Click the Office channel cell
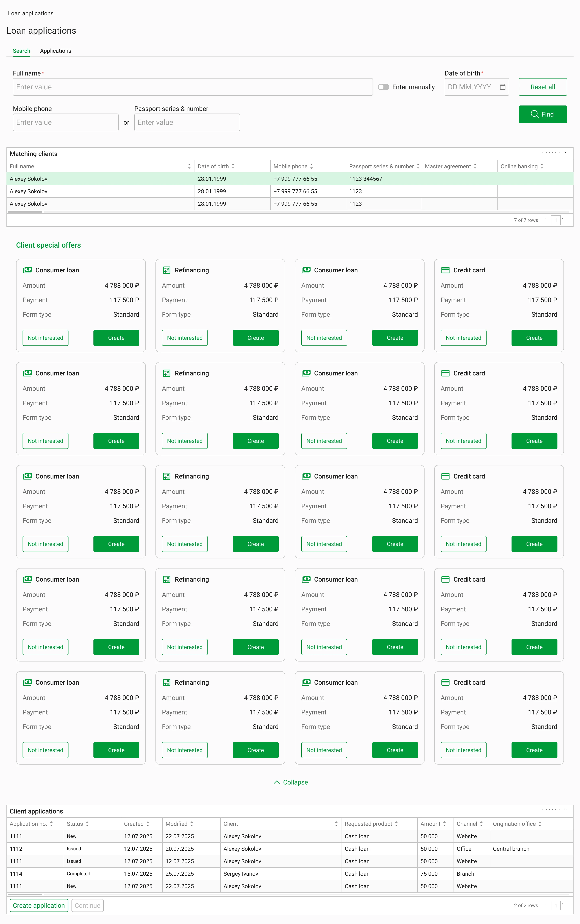580x924 pixels. pyautogui.click(x=471, y=849)
